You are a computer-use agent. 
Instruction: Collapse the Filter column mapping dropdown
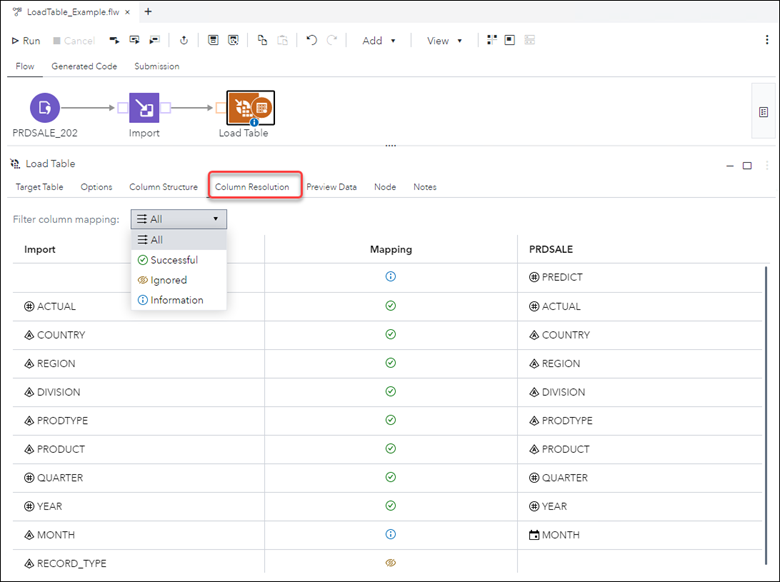click(x=179, y=219)
